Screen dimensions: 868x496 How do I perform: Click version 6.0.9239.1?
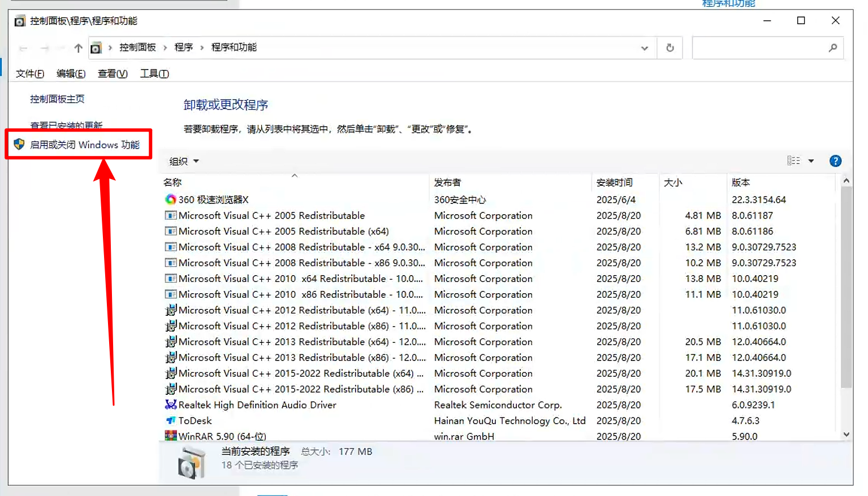click(x=753, y=404)
